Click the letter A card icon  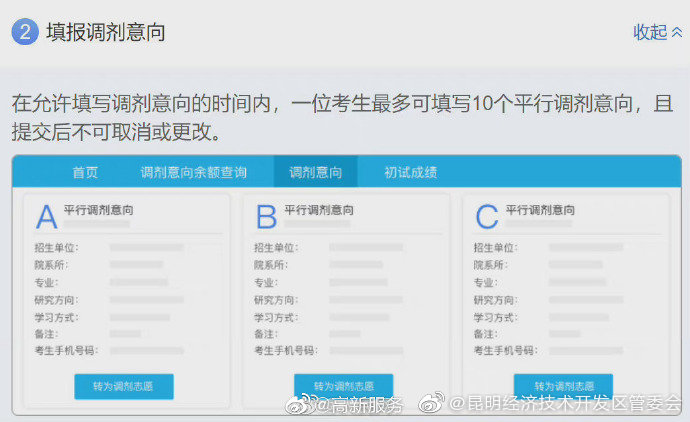[47, 217]
